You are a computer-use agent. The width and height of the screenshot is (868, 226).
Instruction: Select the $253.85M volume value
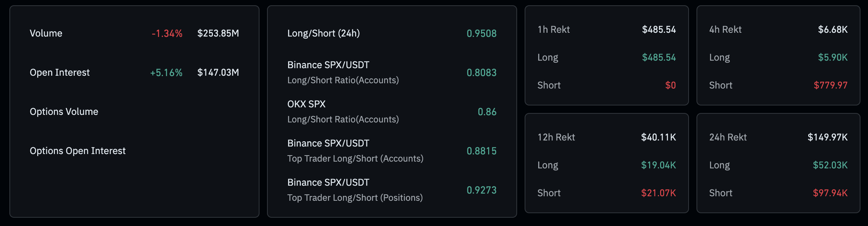[x=218, y=33]
